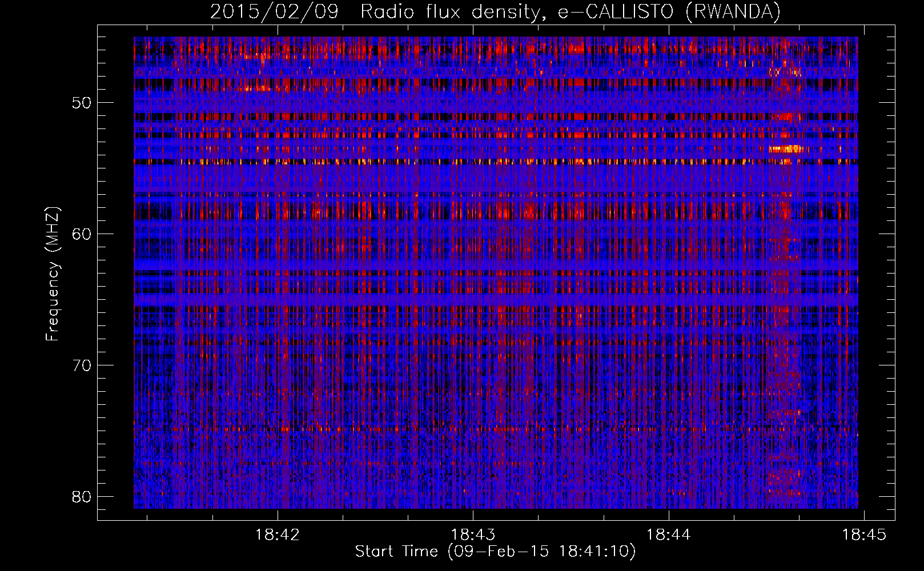Viewport: 924px width, 571px height.
Task: Click the Frequency (MHZ) axis label
Action: click(53, 274)
